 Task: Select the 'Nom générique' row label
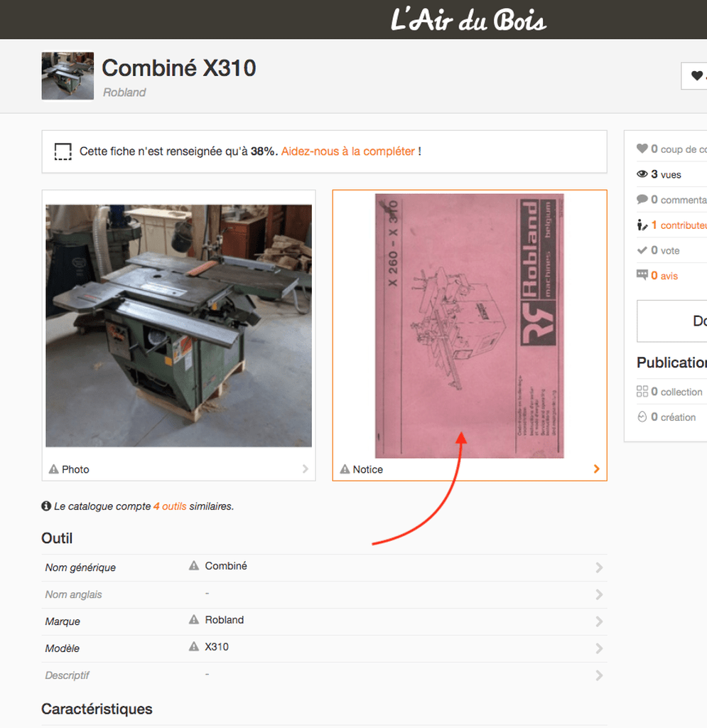click(80, 567)
